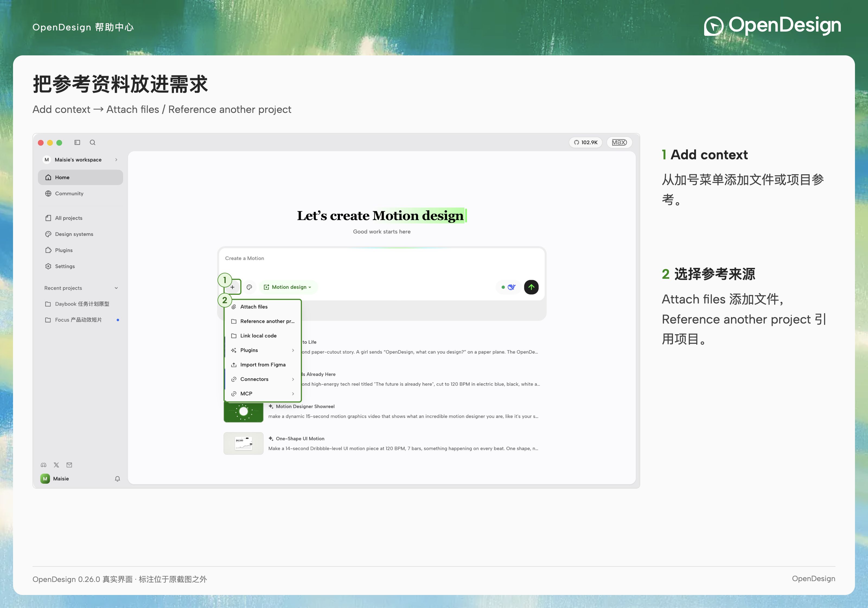Click the sparkle icon beside Plugins menu entry
This screenshot has width=868, height=608.
[x=234, y=350]
